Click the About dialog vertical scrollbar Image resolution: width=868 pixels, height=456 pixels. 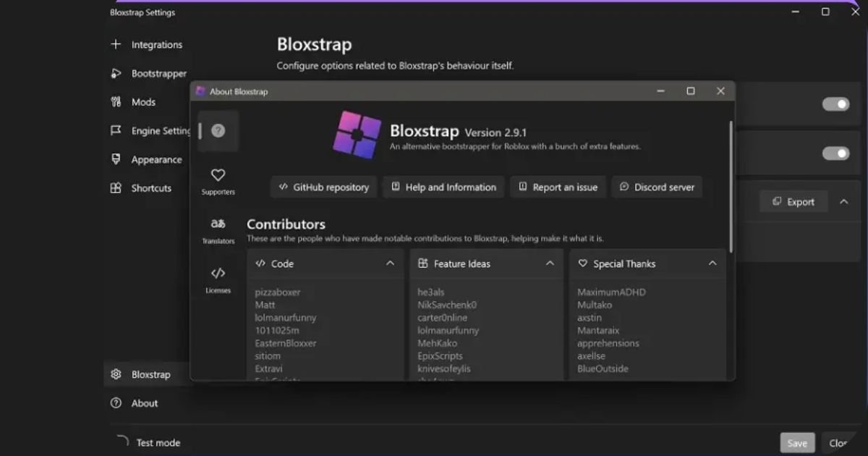point(731,188)
